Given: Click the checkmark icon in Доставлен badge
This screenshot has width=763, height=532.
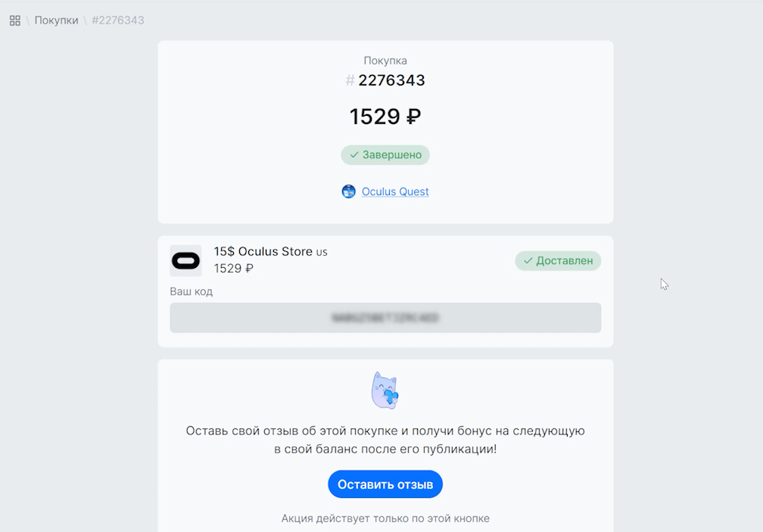Looking at the screenshot, I should tap(528, 261).
